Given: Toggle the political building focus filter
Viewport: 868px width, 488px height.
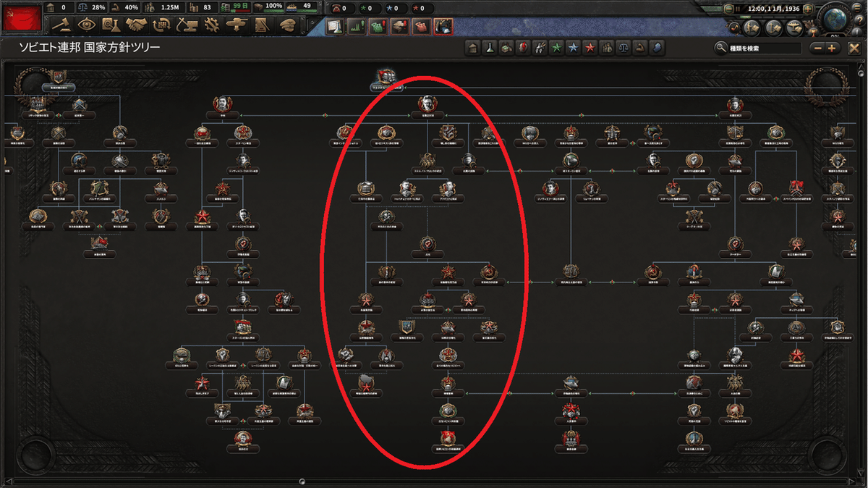Looking at the screenshot, I should point(474,48).
